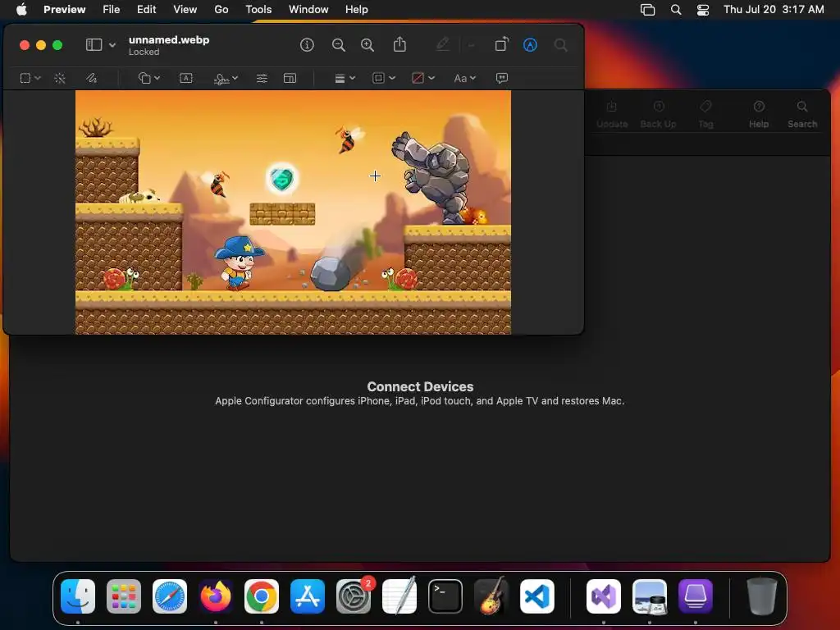Zoom in on the image

point(367,45)
